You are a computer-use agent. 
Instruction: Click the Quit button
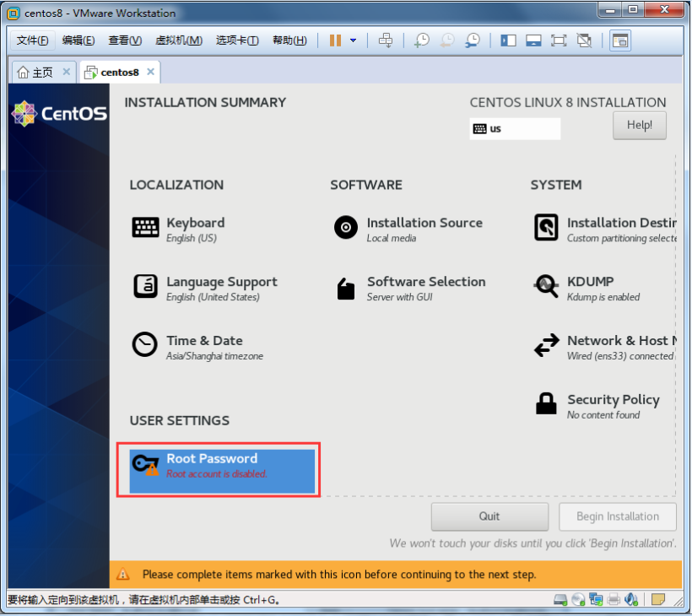pyautogui.click(x=489, y=516)
